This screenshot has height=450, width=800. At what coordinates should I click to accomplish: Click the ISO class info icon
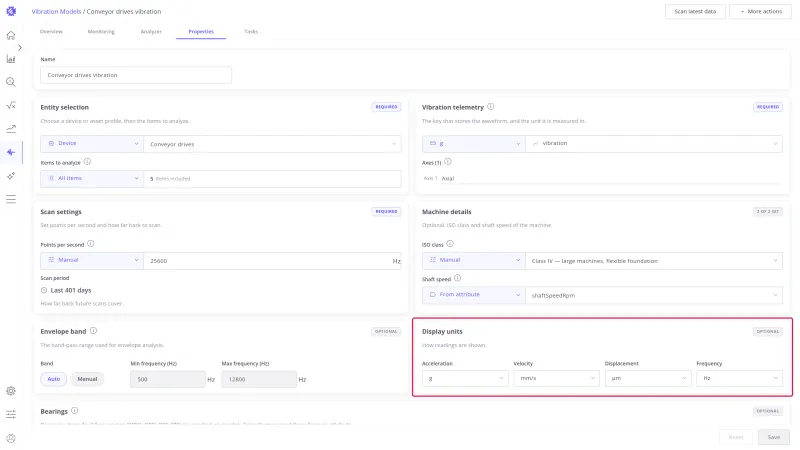click(450, 244)
